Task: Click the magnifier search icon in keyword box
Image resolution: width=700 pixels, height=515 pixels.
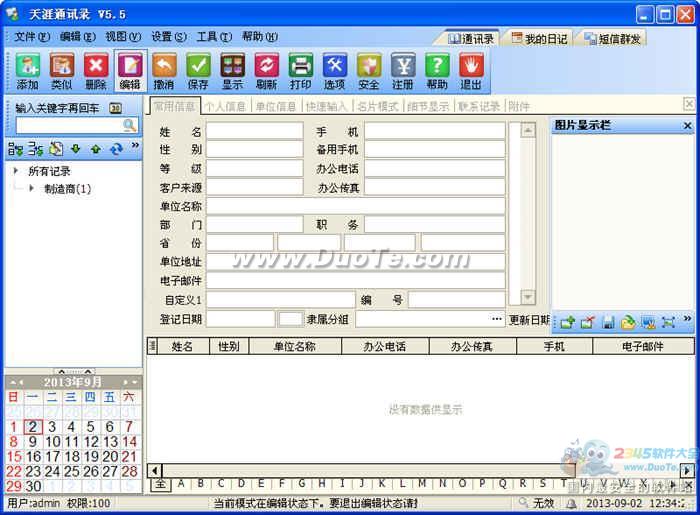Action: [129, 125]
